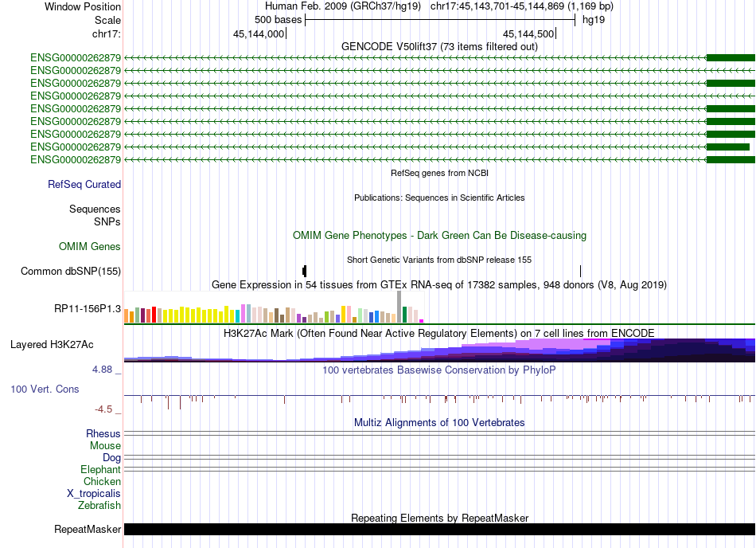This screenshot has height=548, width=756.
Task: Click the RepeatMasker track label
Action: [88, 529]
